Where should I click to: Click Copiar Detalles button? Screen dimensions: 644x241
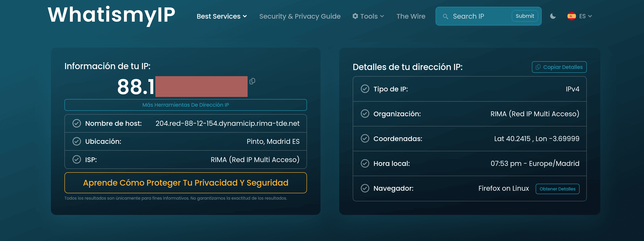point(559,67)
